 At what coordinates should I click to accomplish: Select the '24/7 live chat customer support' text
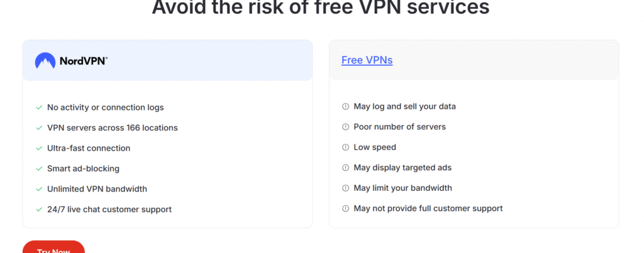click(x=109, y=209)
